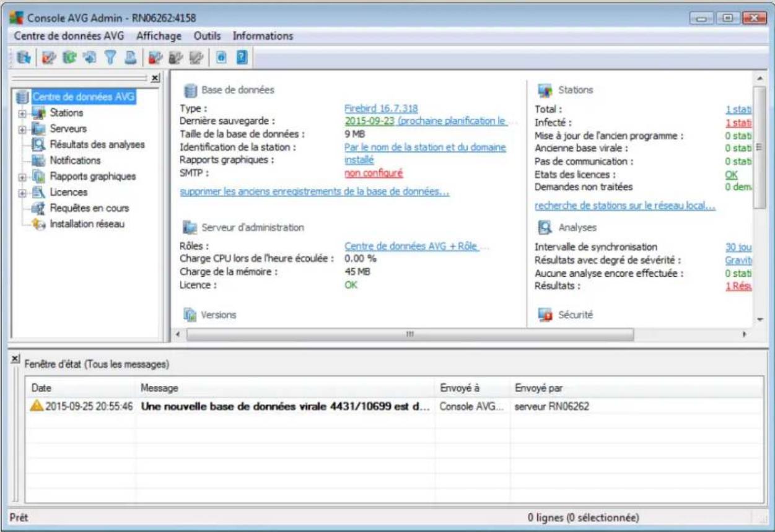Expand the Rapports graphiques tree node
The width and height of the screenshot is (775, 532).
click(22, 177)
